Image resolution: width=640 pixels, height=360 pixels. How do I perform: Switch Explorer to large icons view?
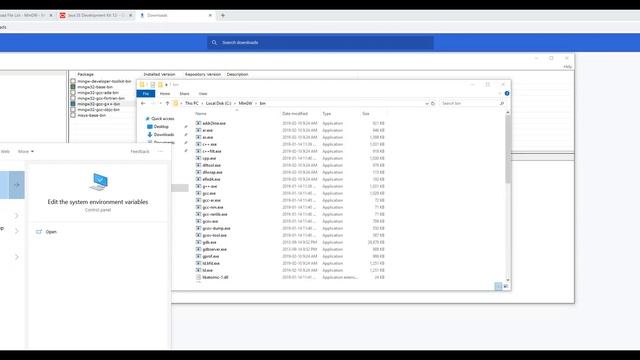click(506, 287)
